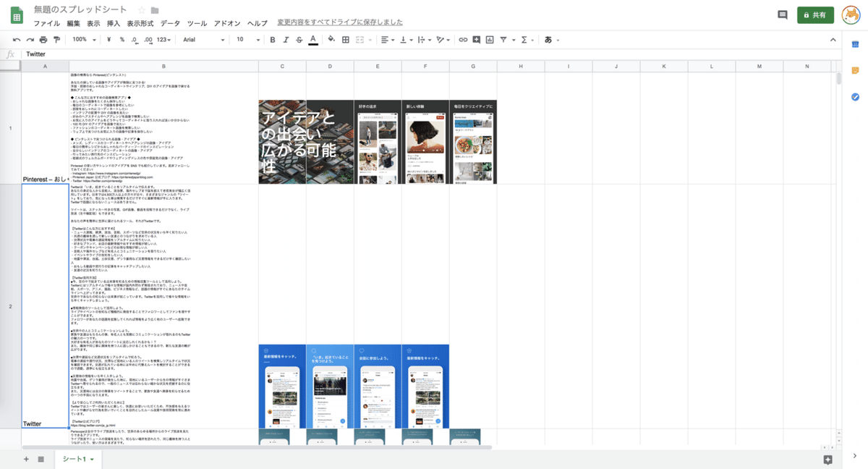Viewport: 868px width, 469px height.
Task: Open the comments history icon
Action: (782, 14)
